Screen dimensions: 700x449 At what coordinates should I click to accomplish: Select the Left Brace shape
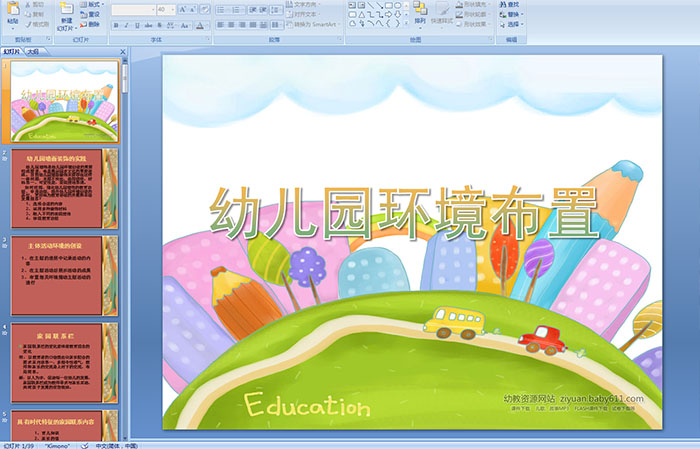coord(388,23)
